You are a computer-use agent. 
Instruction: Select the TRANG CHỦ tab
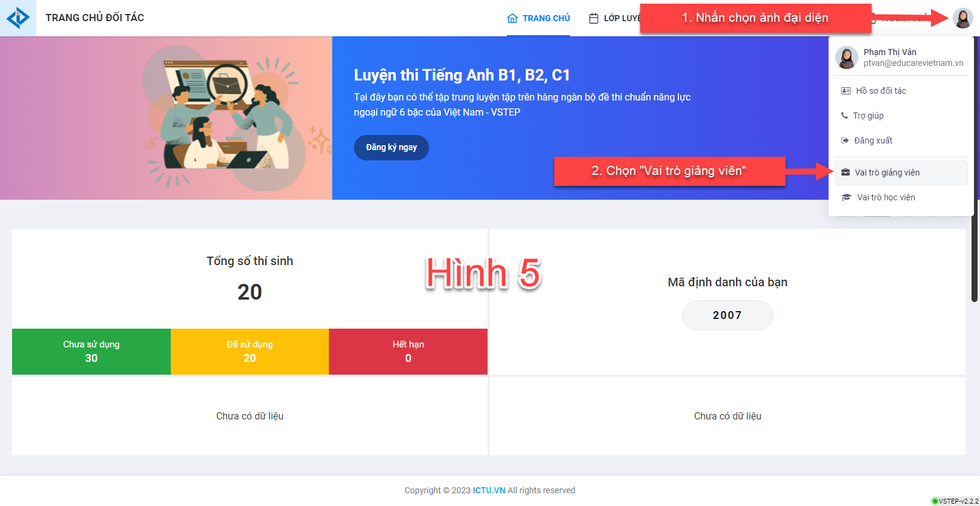538,18
